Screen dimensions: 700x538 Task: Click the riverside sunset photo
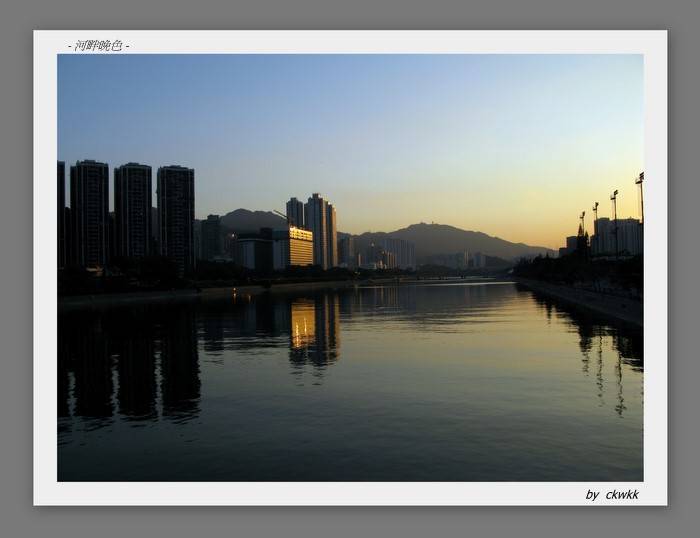pos(350,267)
